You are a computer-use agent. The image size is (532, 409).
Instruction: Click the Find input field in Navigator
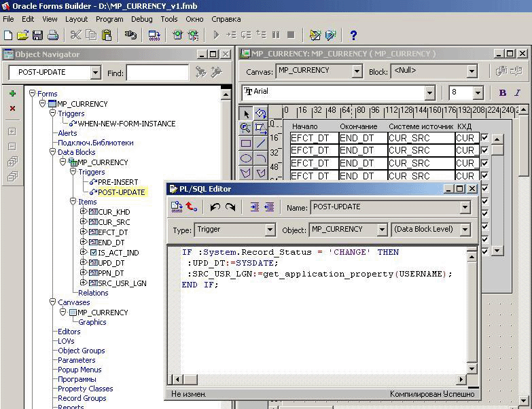(158, 73)
